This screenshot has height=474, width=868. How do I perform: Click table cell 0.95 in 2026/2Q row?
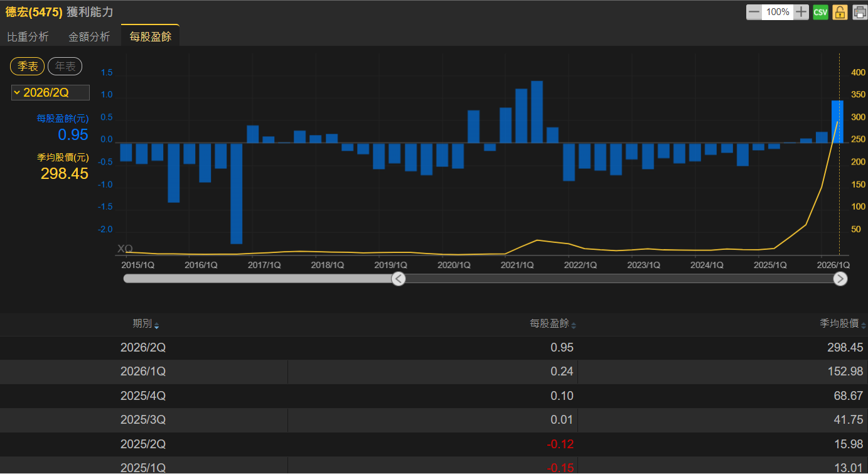coord(562,348)
